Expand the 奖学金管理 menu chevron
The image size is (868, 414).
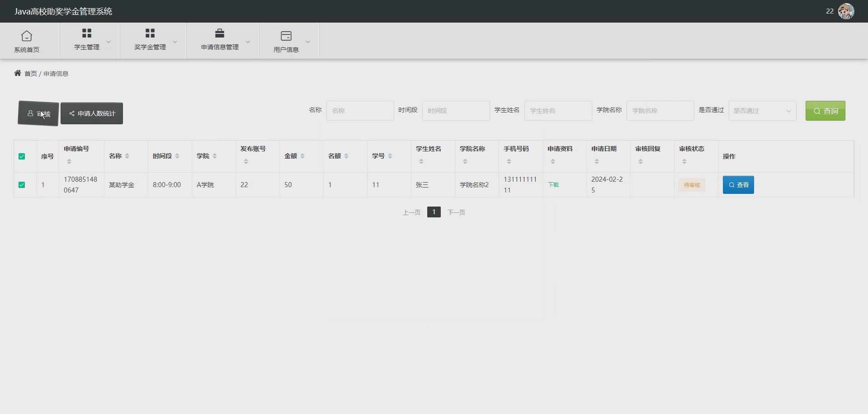(175, 42)
